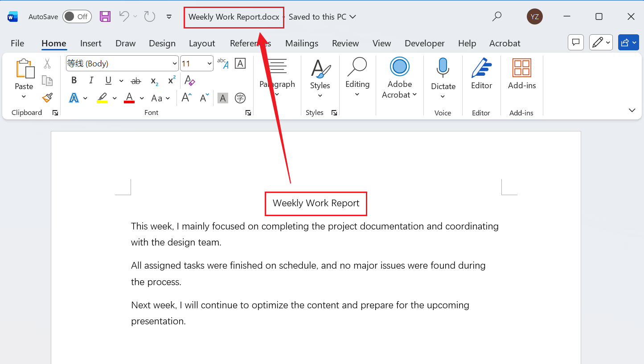Open the font size dropdown
The width and height of the screenshot is (644, 364).
209,64
